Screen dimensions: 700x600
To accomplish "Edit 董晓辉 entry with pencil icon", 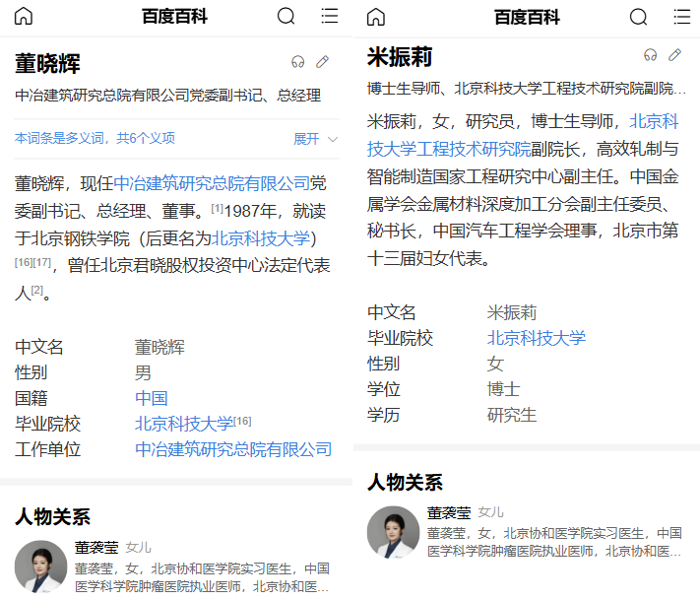I will coord(322,62).
